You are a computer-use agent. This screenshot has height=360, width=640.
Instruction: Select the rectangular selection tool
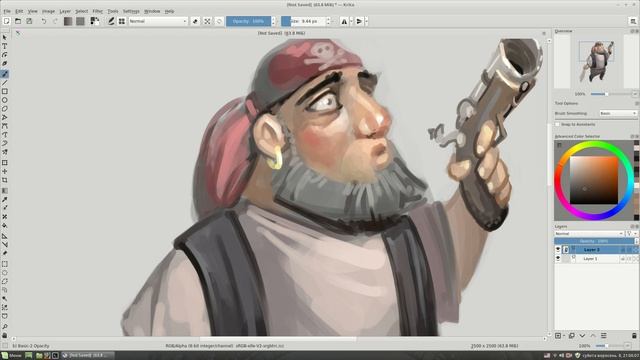[4, 264]
